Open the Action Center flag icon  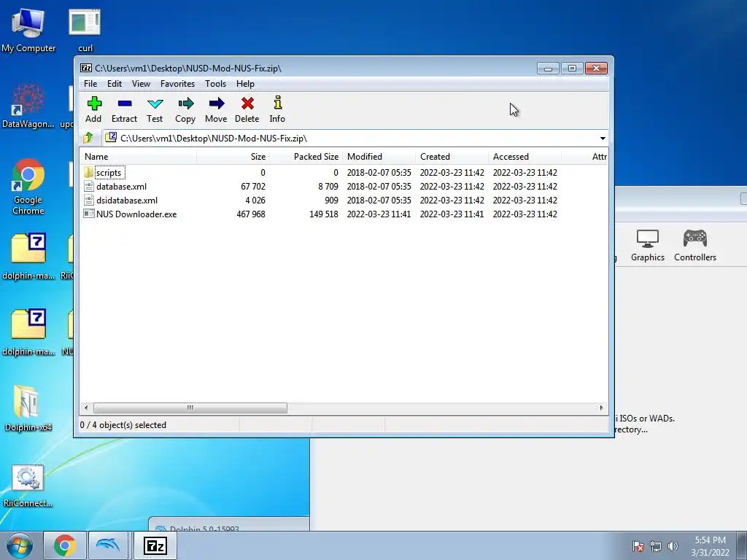638,546
